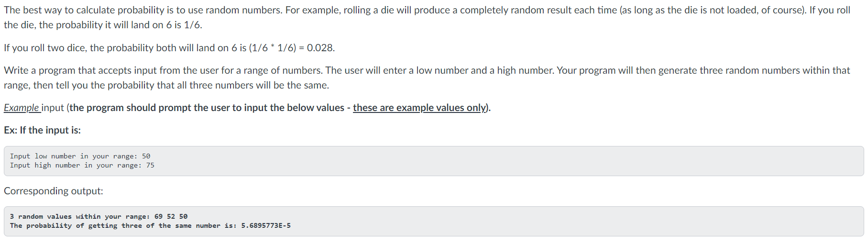Click the paragraph beginning "Write a program that accepts"

pyautogui.click(x=427, y=78)
